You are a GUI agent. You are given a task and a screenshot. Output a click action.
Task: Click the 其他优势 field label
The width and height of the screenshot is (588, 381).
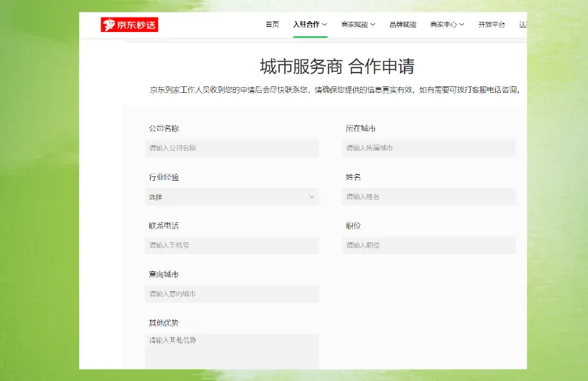coord(164,323)
